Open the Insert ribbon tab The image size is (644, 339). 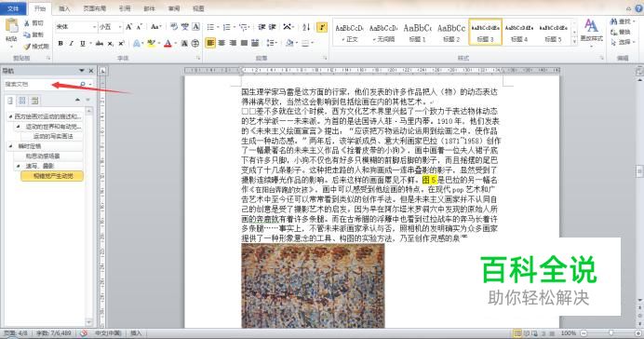click(64, 8)
